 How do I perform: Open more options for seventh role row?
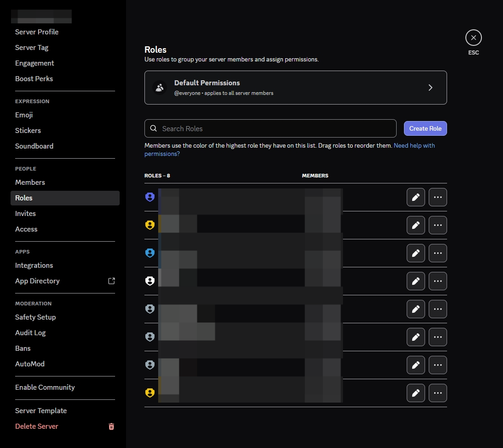438,365
